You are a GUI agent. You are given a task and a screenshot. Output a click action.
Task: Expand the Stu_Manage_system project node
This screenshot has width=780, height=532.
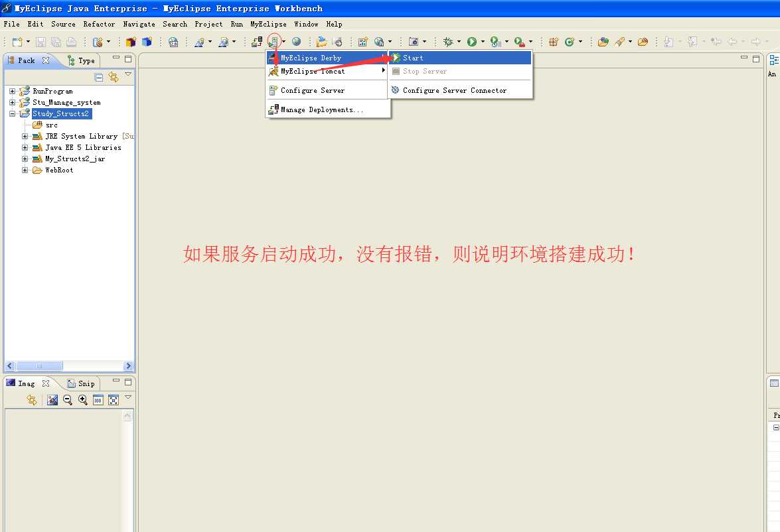tap(13, 102)
